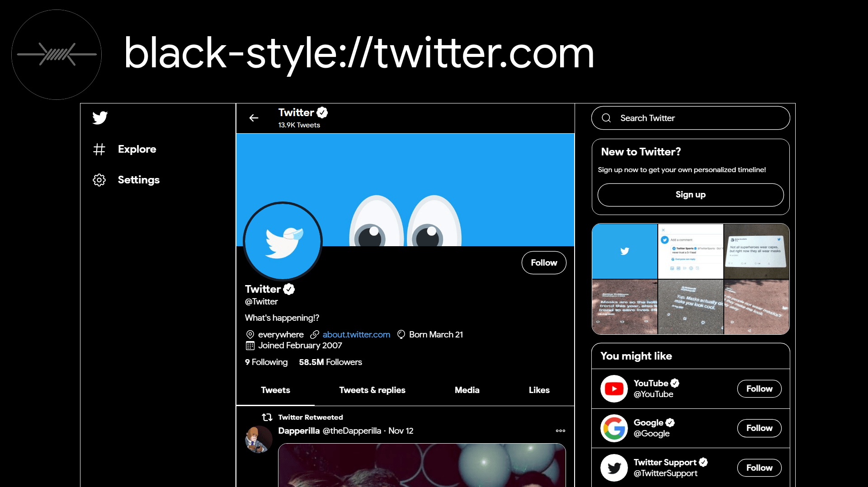Viewport: 868px width, 487px height.
Task: Click the back arrow above the profile
Action: tap(254, 118)
